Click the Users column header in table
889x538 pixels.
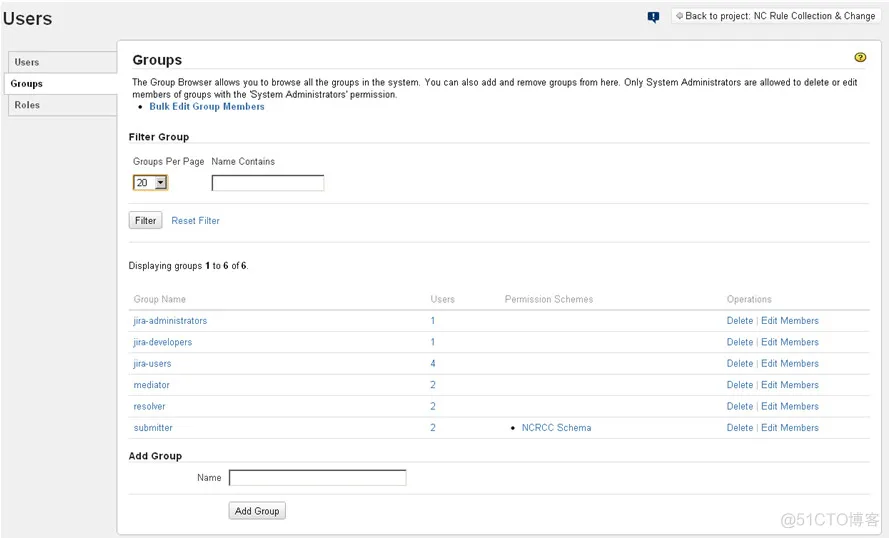[442, 299]
